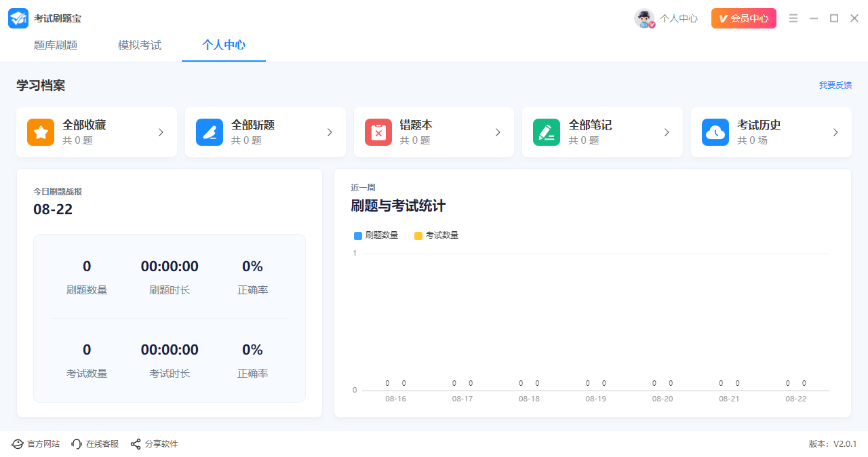This screenshot has width=868, height=457.
Task: Click the blue 全部斩题 pen icon
Action: click(210, 132)
